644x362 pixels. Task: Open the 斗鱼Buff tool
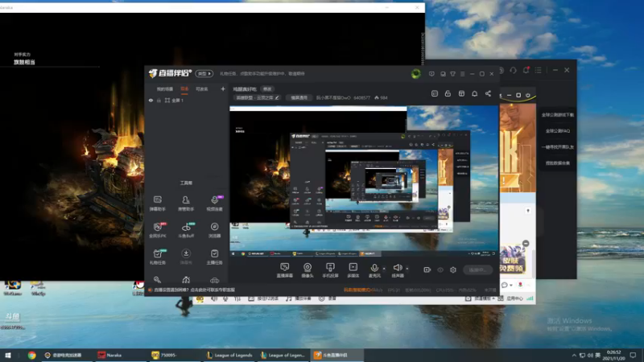[186, 230]
